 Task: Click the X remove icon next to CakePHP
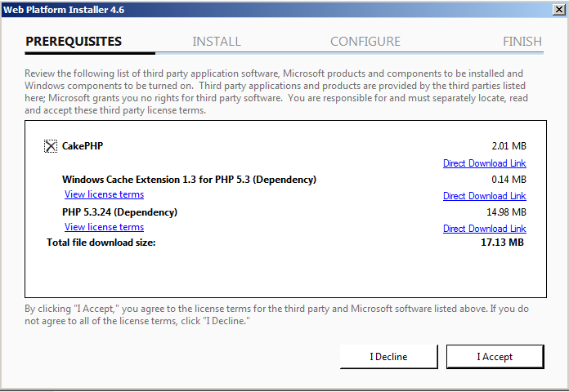[x=51, y=146]
